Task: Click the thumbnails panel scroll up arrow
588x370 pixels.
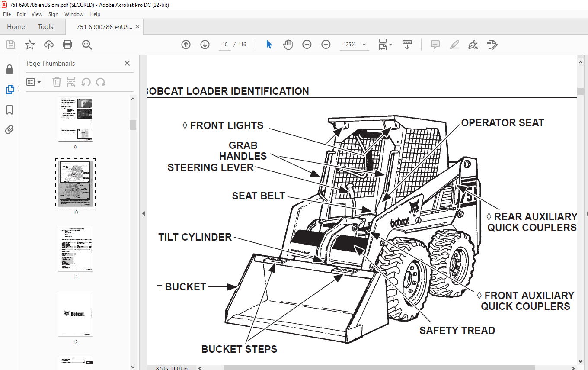Action: (x=133, y=99)
